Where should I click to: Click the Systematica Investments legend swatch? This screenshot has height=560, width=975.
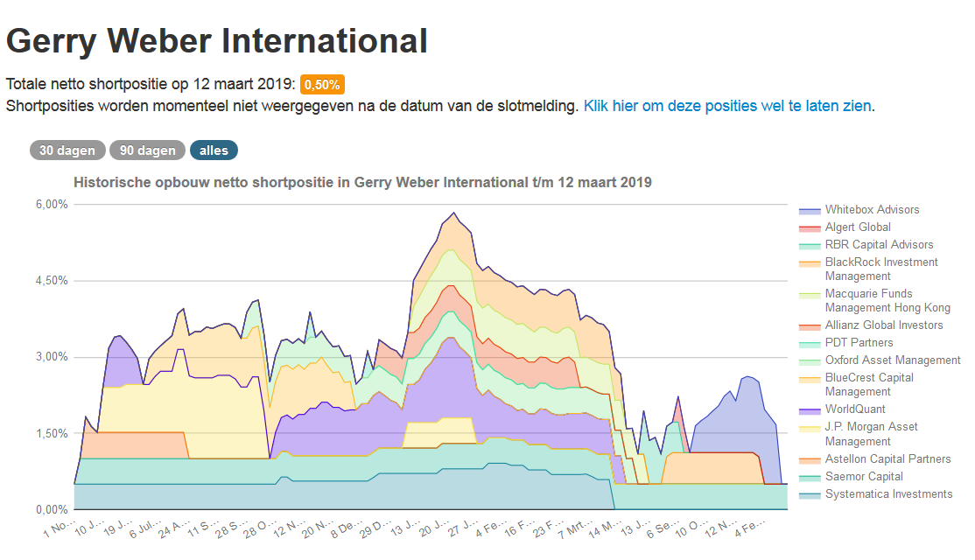coord(810,494)
